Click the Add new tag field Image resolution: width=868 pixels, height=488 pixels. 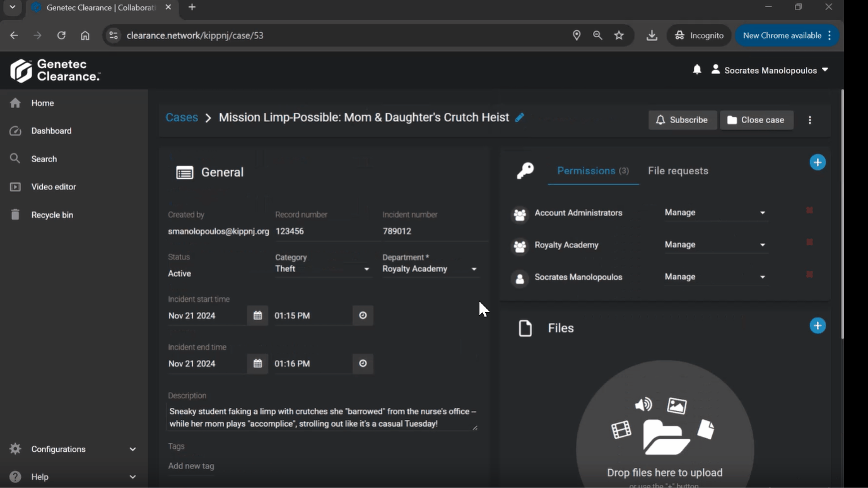point(191,466)
